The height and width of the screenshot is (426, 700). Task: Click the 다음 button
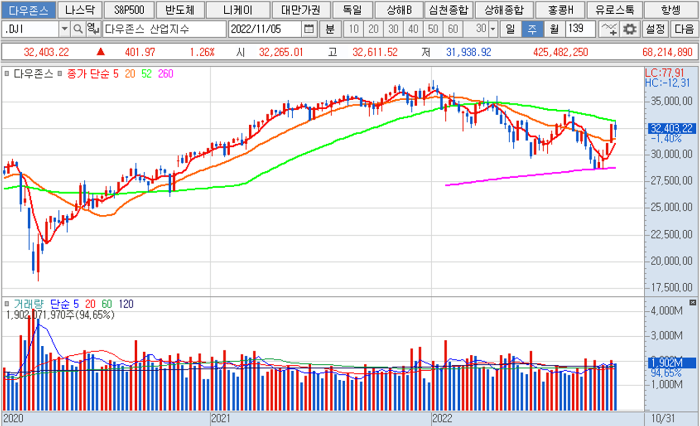click(x=683, y=29)
